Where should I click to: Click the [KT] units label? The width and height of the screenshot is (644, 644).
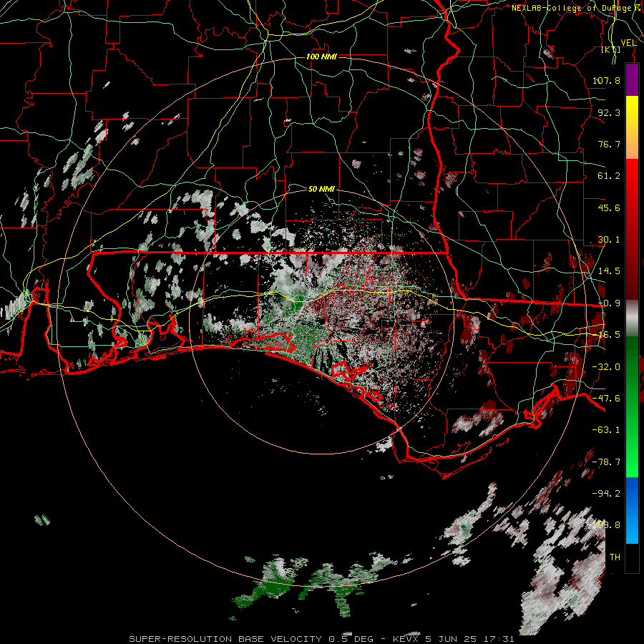[x=611, y=50]
